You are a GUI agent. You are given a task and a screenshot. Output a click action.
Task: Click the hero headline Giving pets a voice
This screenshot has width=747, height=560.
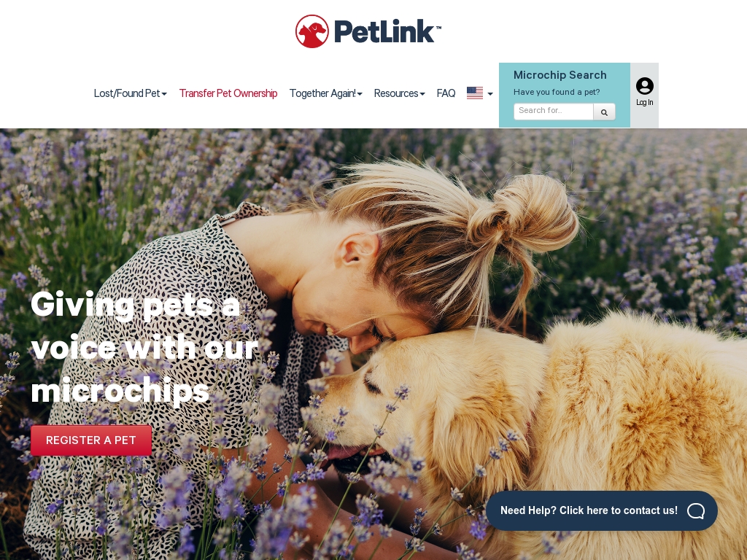click(x=144, y=348)
